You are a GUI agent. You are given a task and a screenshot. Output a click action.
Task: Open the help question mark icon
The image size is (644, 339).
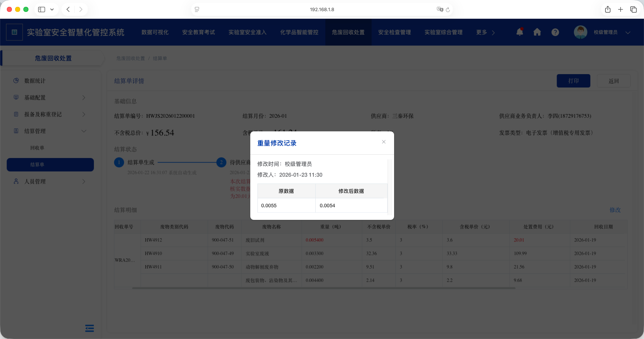tap(555, 32)
